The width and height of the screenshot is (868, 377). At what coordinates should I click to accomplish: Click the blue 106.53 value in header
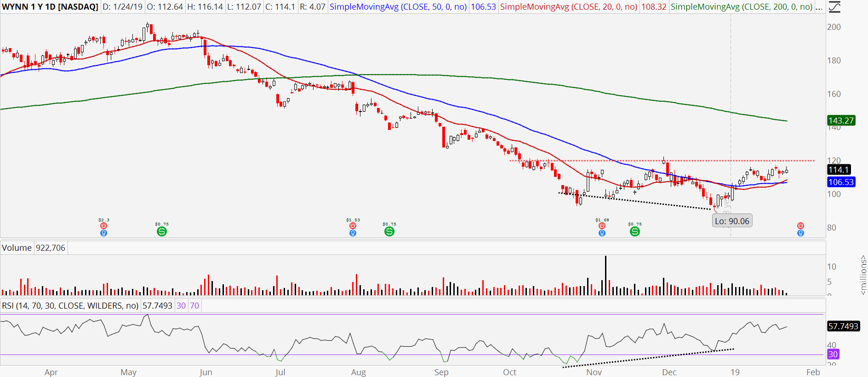pos(483,7)
